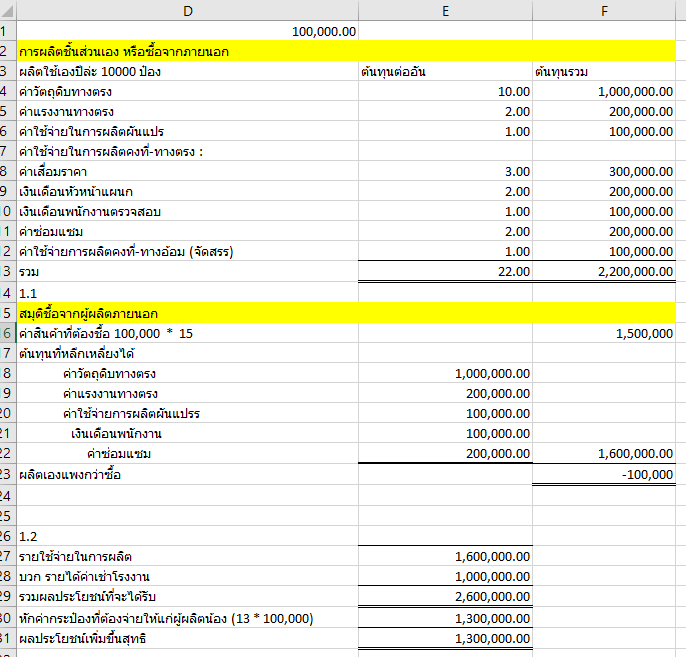Click 'ค่าใช้จ่ายในการผลิตผันแปร' cell

tap(187, 131)
